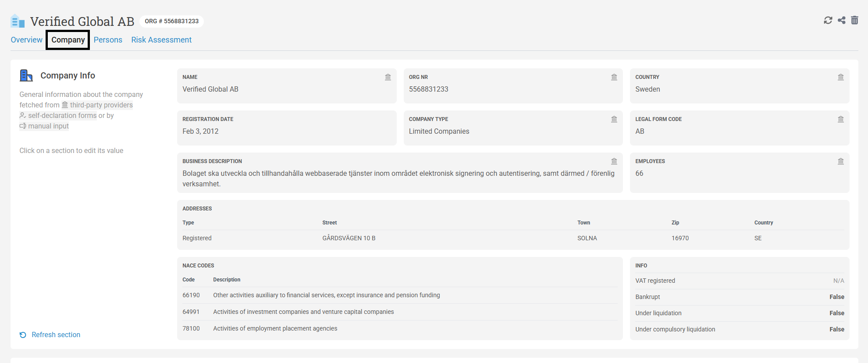The width and height of the screenshot is (868, 363).
Task: Select the Company tab
Action: pyautogui.click(x=68, y=40)
